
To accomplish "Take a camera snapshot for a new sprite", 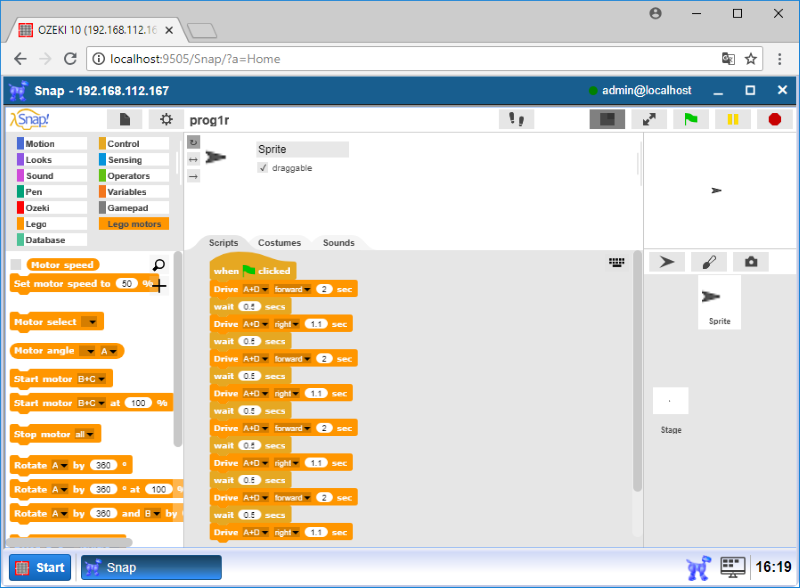I will [x=751, y=262].
